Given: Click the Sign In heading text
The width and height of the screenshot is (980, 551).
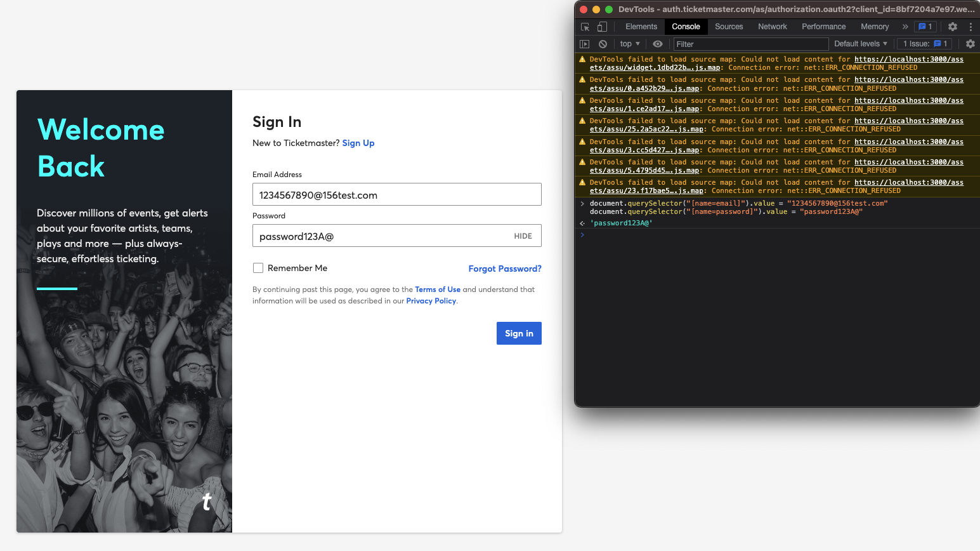Looking at the screenshot, I should [x=277, y=122].
